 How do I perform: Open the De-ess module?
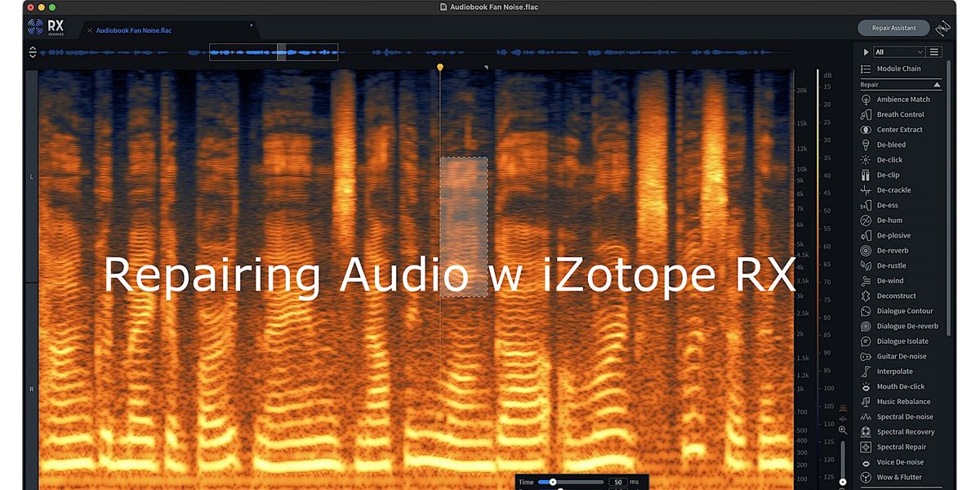880,205
